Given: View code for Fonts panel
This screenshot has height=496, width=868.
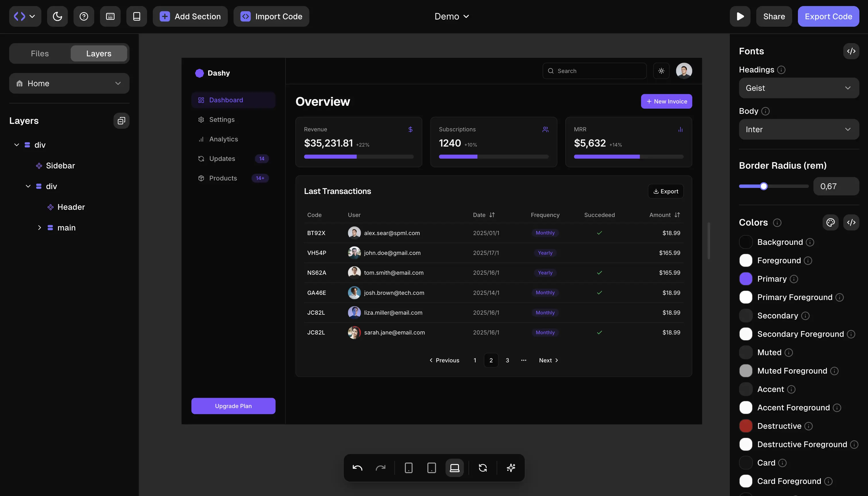Looking at the screenshot, I should (x=851, y=51).
